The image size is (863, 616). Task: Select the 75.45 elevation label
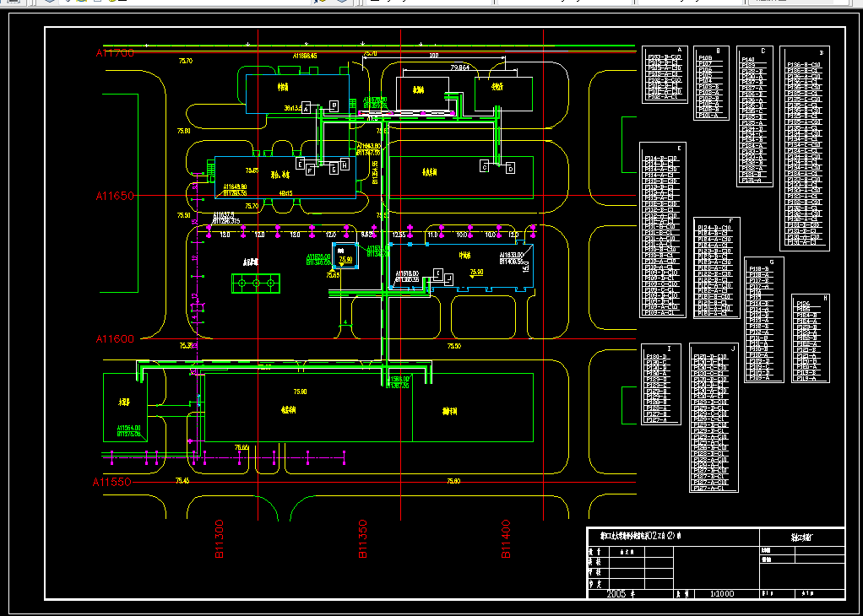click(182, 481)
